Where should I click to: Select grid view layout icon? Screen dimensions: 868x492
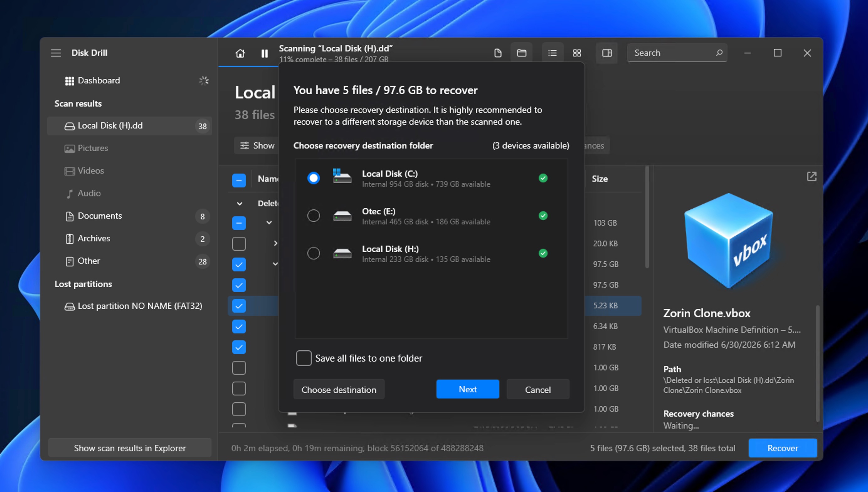click(577, 53)
